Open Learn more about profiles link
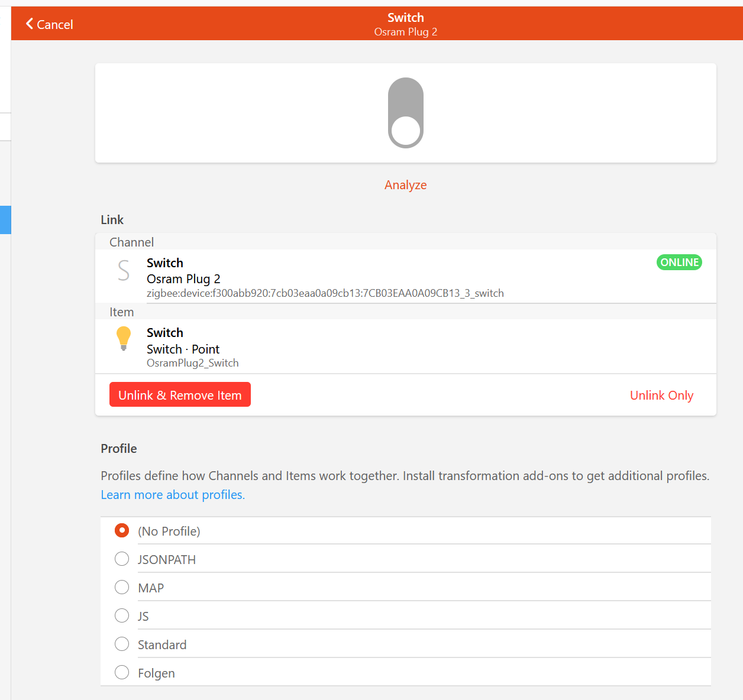 (x=173, y=495)
